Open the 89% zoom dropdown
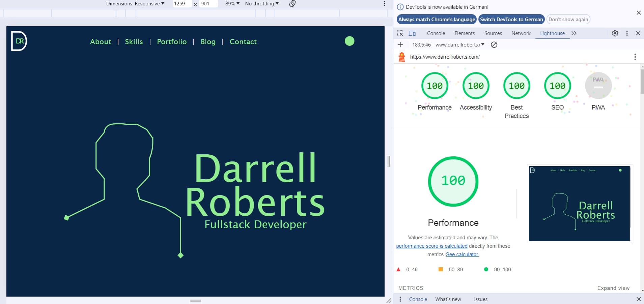Image resolution: width=644 pixels, height=304 pixels. [232, 4]
